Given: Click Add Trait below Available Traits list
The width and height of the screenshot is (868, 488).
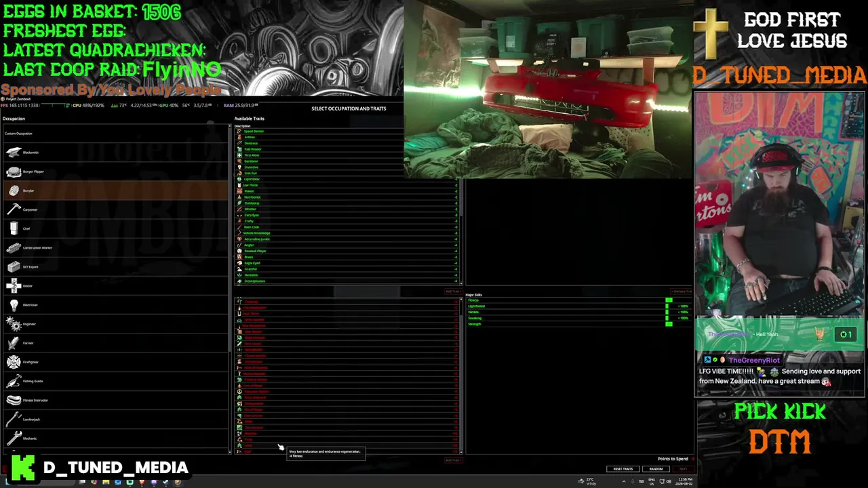Looking at the screenshot, I should pos(452,291).
